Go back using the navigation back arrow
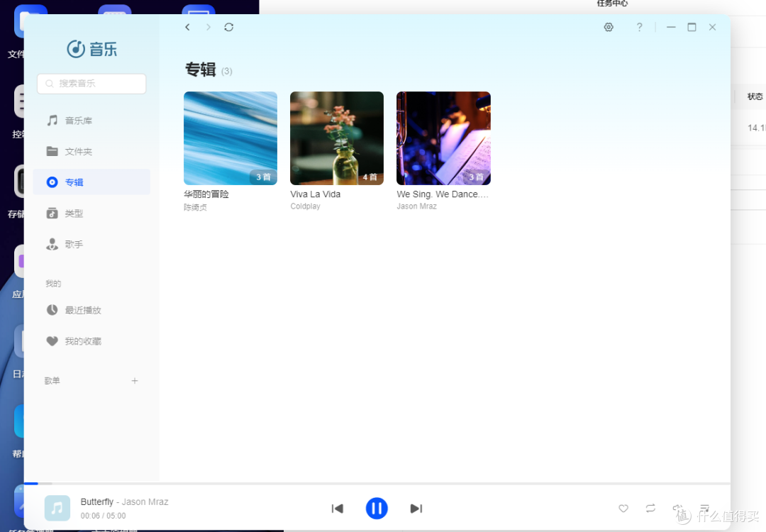766x532 pixels. (187, 27)
